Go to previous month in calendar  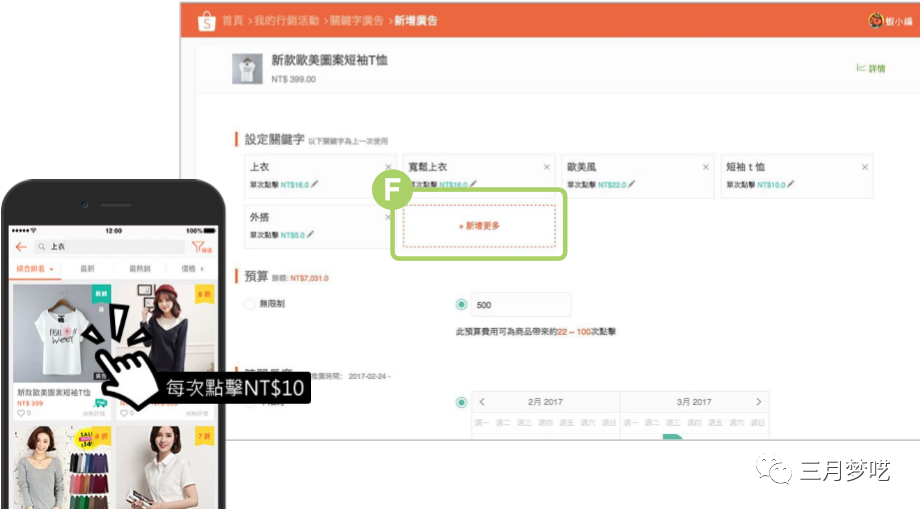pos(482,402)
